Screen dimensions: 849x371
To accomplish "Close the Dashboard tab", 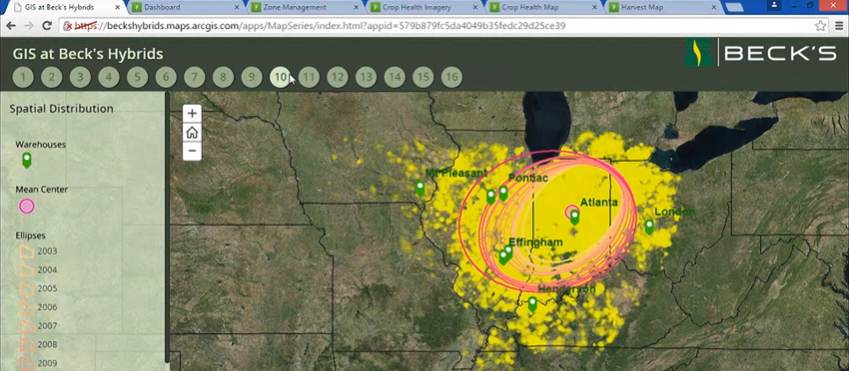I will point(237,8).
